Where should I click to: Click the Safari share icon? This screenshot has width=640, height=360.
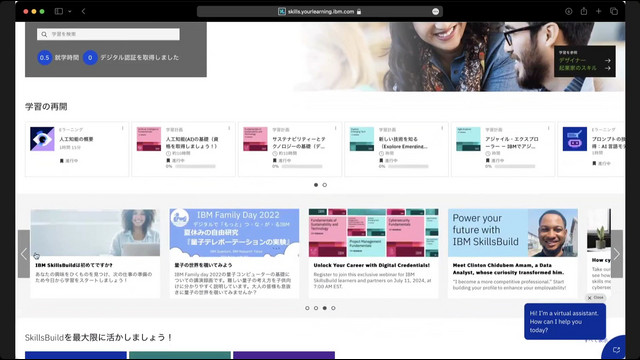(584, 11)
